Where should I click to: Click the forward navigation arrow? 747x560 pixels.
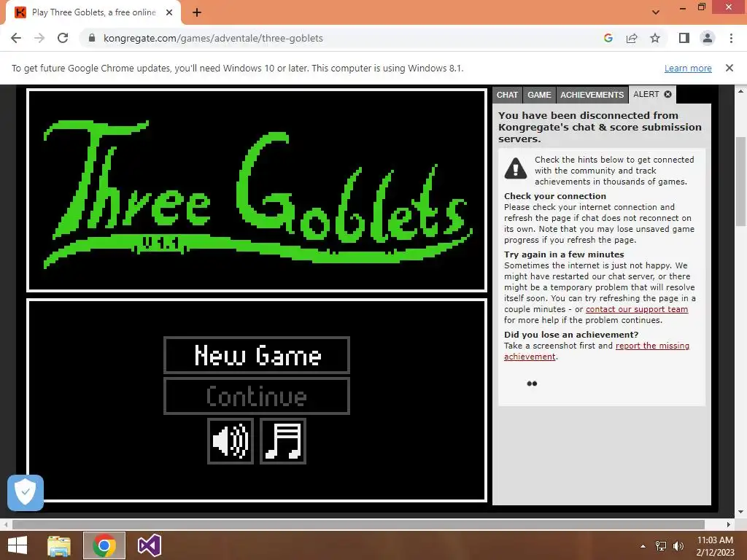pyautogui.click(x=39, y=38)
